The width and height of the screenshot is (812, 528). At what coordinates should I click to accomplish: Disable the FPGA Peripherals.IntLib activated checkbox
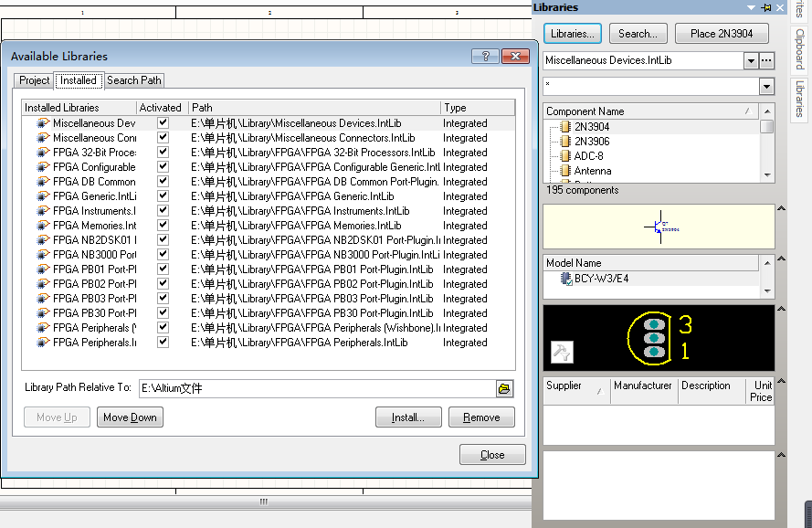(163, 342)
